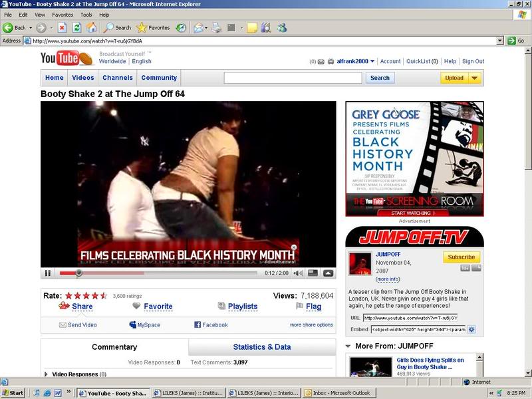Click the video progress bar scrubber handle

78,273
